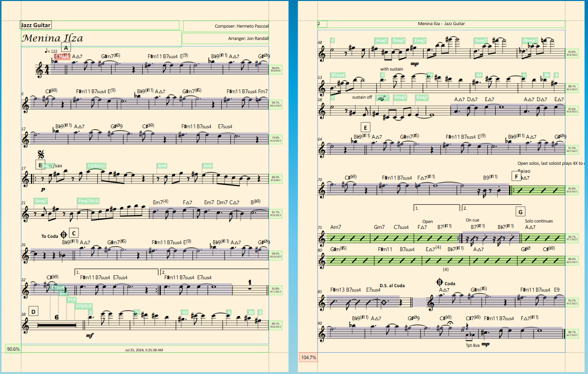Select the "mp" dynamic below measure 48's staff
The height and width of the screenshot is (374, 588).
[414, 64]
